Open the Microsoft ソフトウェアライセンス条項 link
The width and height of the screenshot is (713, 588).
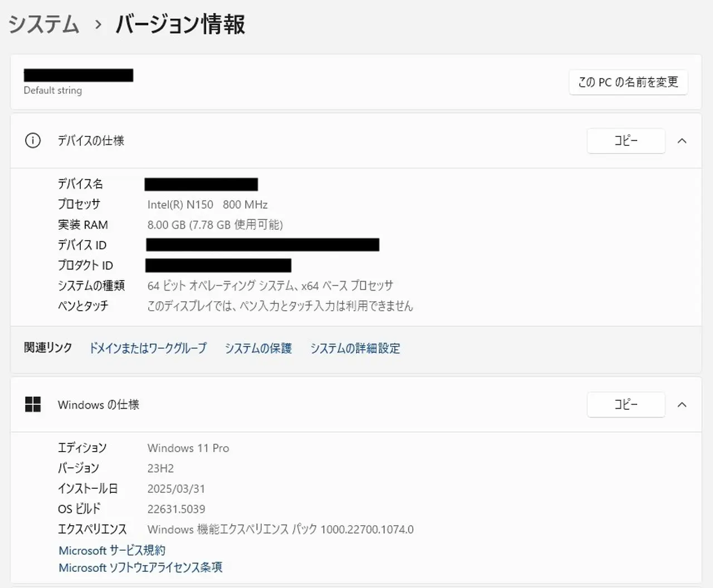pyautogui.click(x=140, y=568)
